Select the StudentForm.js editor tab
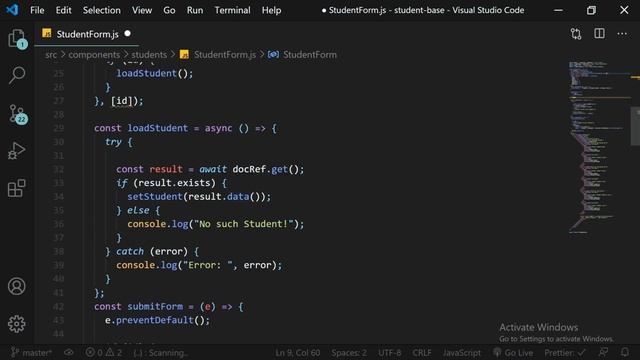 pyautogui.click(x=87, y=34)
